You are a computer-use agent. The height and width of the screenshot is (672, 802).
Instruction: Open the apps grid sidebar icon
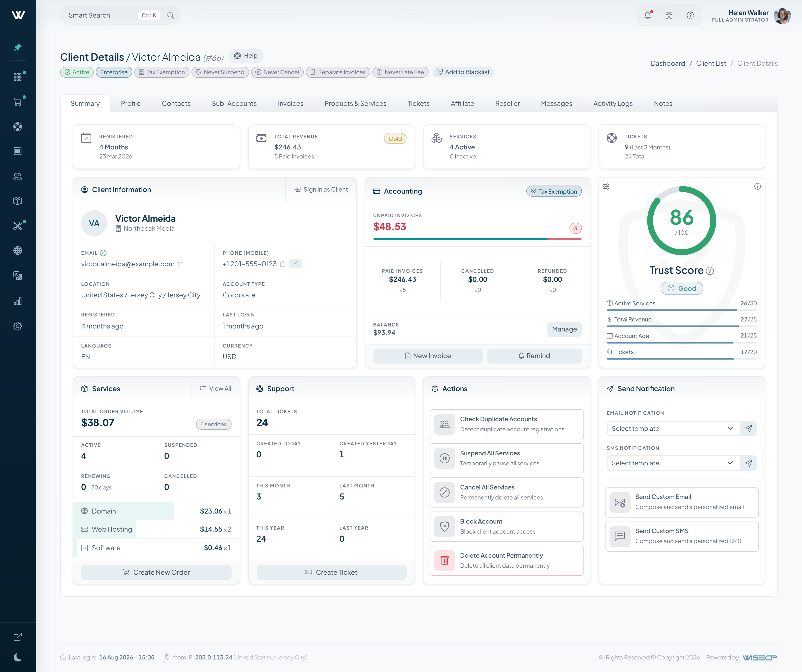coord(18,77)
